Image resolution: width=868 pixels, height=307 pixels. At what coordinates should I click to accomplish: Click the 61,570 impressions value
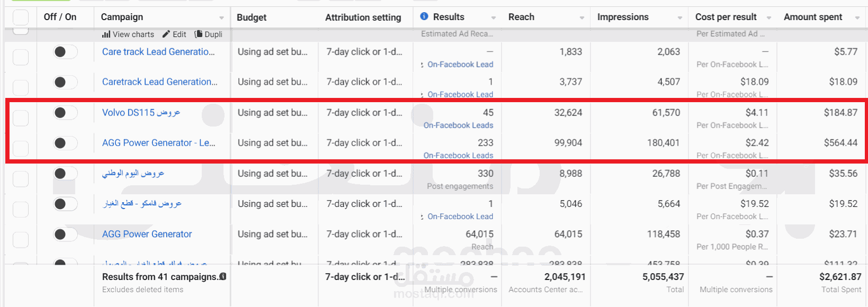tap(666, 112)
